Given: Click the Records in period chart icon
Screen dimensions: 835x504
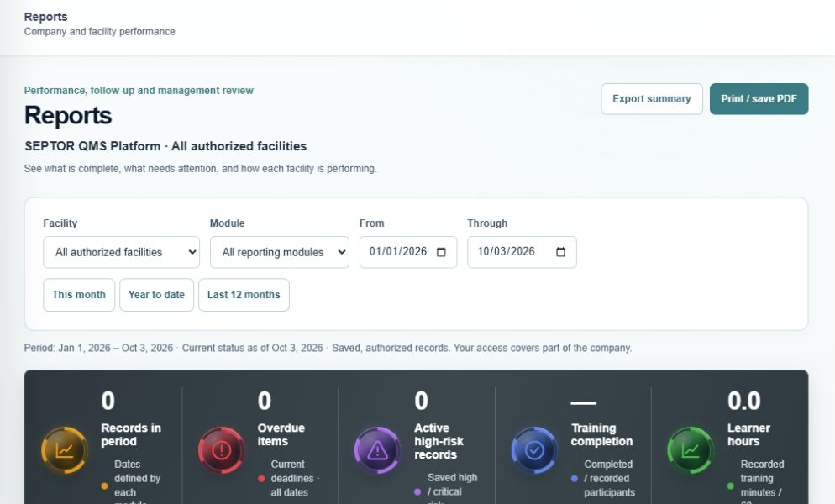Looking at the screenshot, I should click(x=65, y=450).
